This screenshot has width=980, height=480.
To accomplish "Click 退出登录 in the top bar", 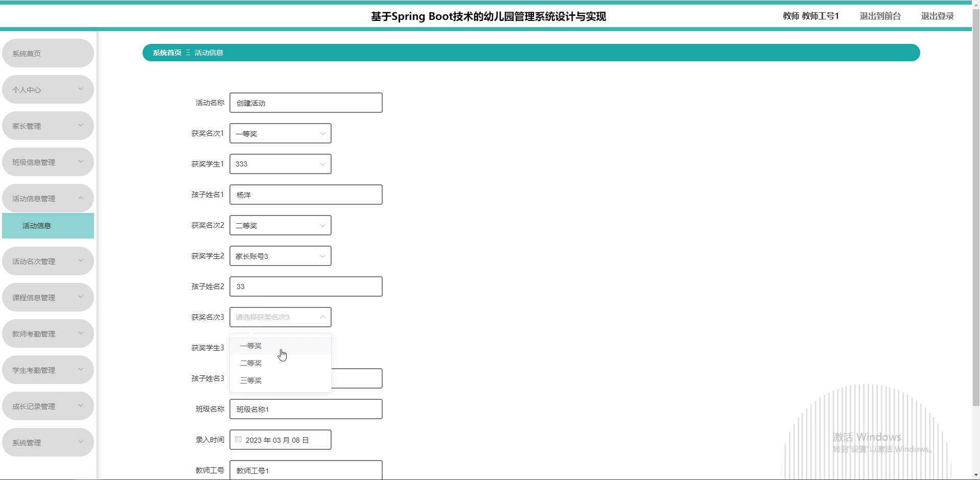I will tap(937, 16).
